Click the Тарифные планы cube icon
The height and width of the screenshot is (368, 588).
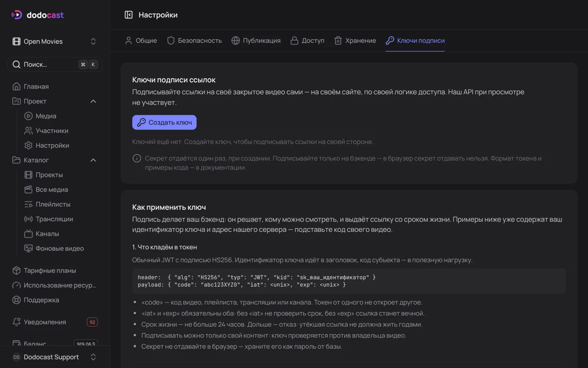coord(17,270)
